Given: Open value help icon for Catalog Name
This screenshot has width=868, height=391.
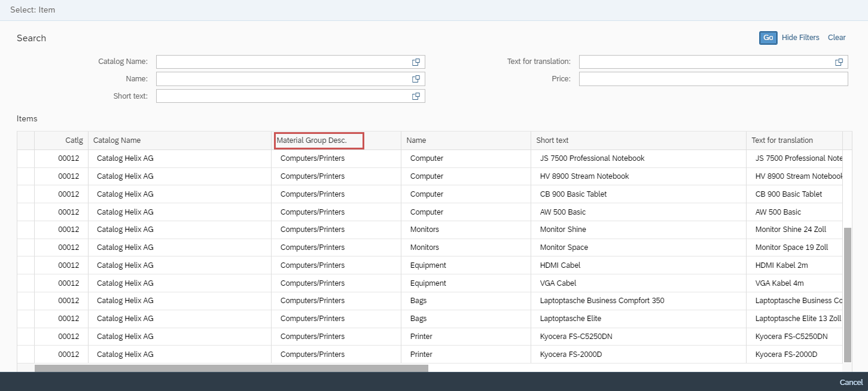Looking at the screenshot, I should [416, 62].
